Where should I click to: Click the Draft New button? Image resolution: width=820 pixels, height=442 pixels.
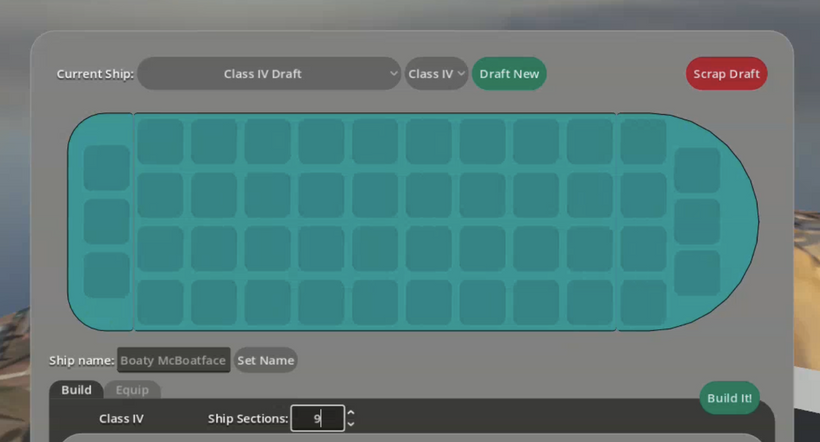click(x=509, y=74)
